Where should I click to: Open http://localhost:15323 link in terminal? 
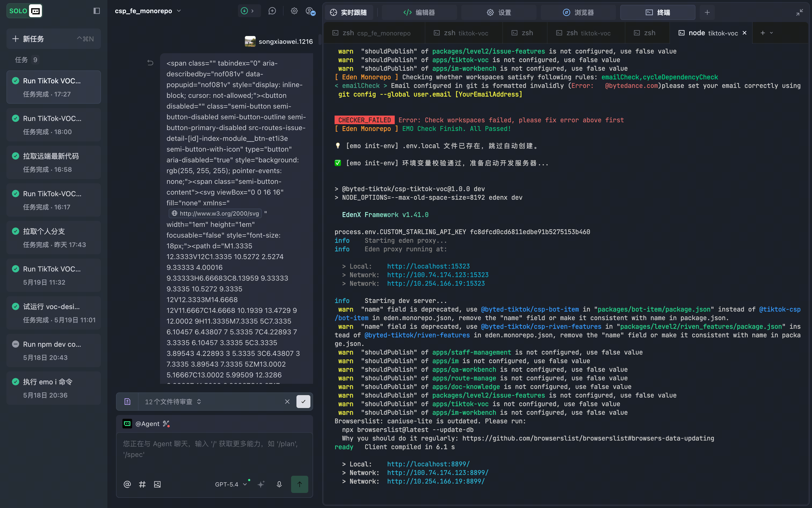(x=429, y=266)
